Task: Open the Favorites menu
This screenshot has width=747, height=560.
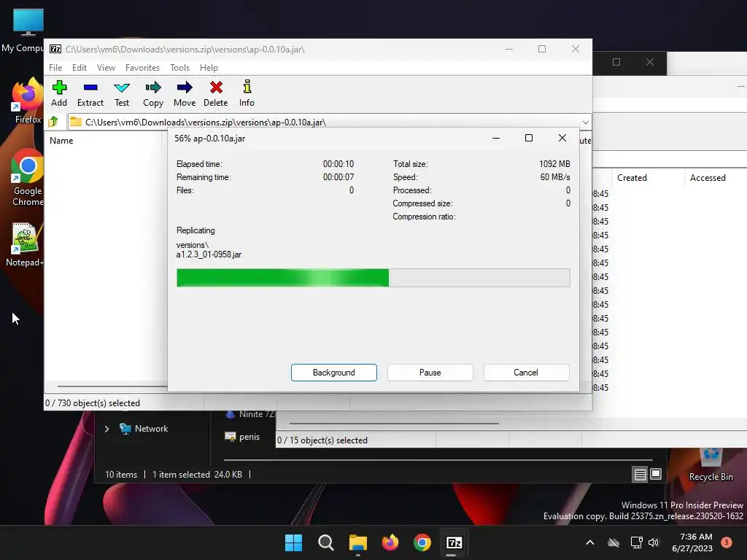Action: (142, 68)
